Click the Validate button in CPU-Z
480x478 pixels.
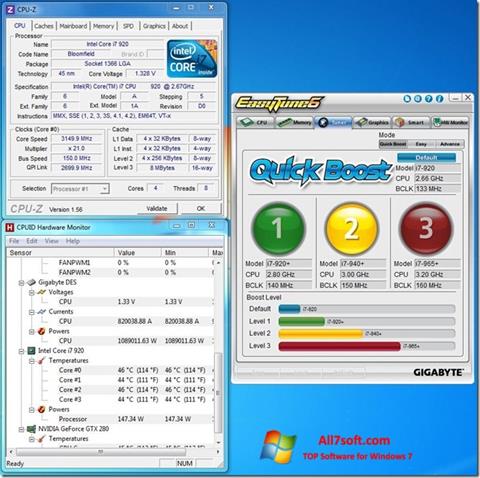tap(157, 208)
